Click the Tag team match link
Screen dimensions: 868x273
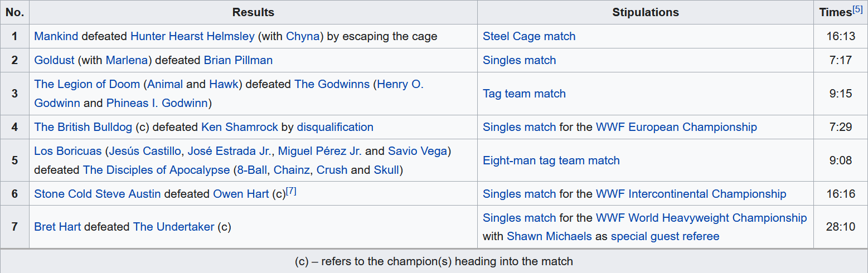[x=524, y=94]
